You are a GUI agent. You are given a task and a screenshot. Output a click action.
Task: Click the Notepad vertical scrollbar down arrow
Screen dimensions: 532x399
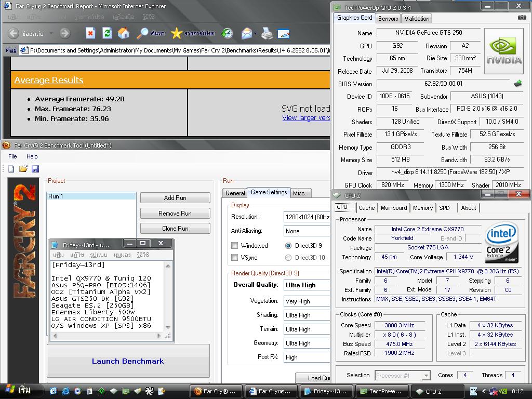point(168,327)
